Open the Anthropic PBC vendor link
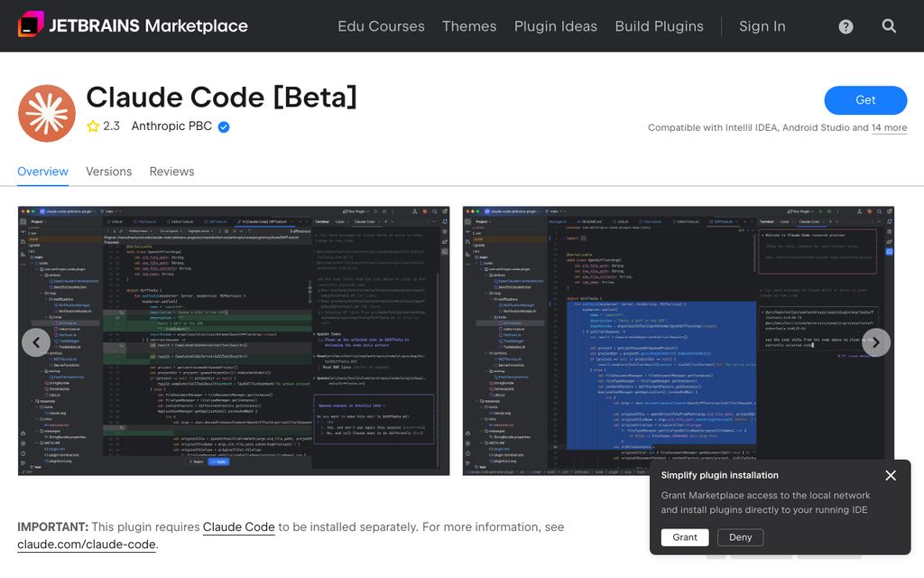924x578 pixels. pos(171,126)
